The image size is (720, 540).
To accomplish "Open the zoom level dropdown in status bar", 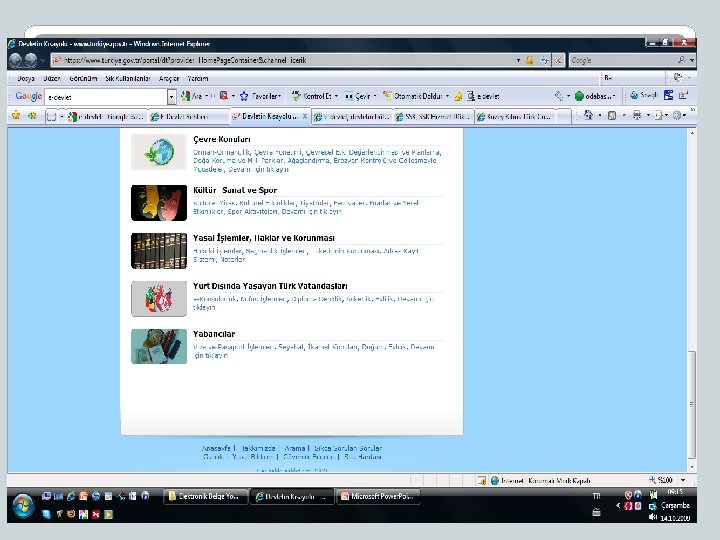I will (683, 480).
